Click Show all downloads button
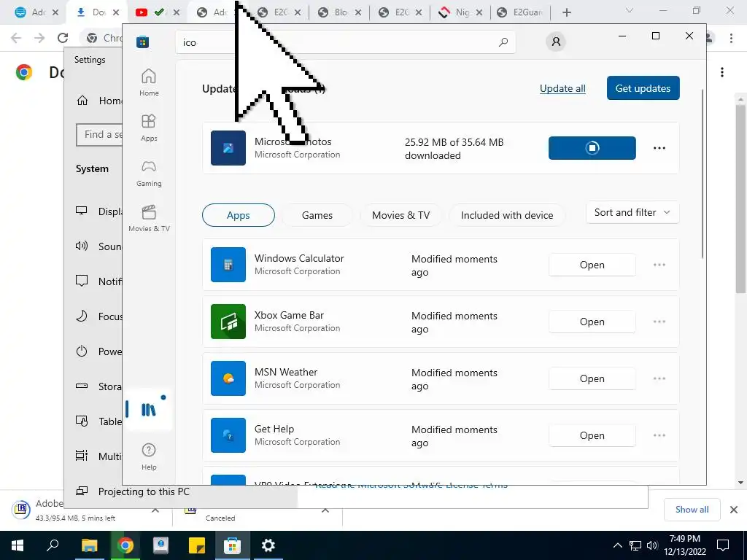 tap(692, 510)
